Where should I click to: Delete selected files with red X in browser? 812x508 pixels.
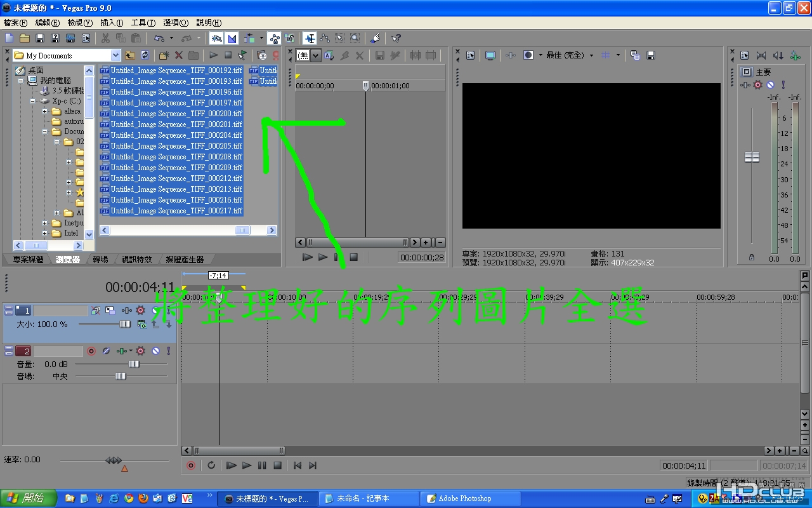point(179,55)
